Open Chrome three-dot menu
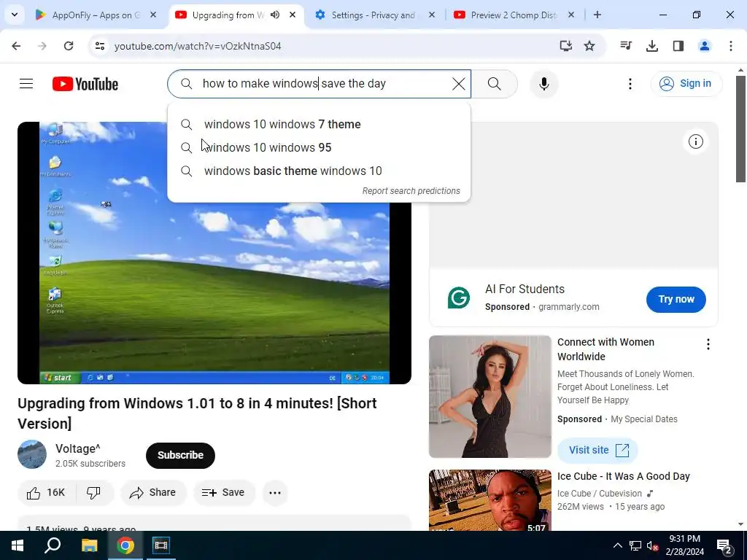 coord(730,46)
